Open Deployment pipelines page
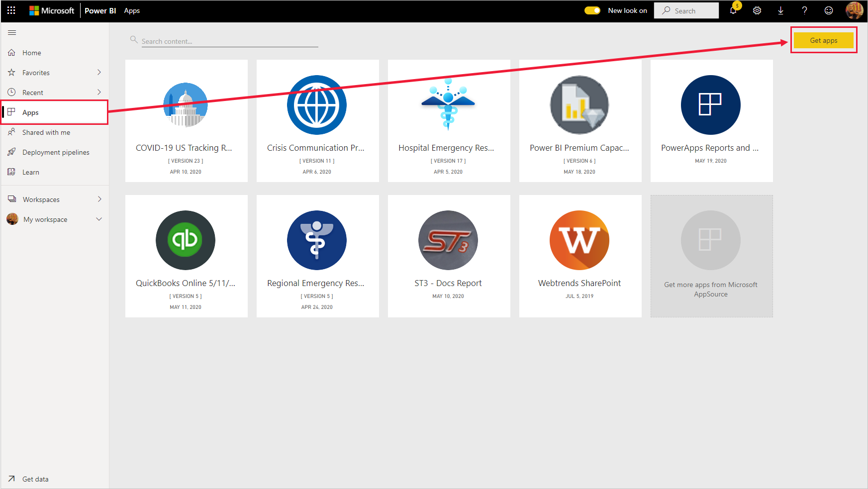 click(55, 152)
